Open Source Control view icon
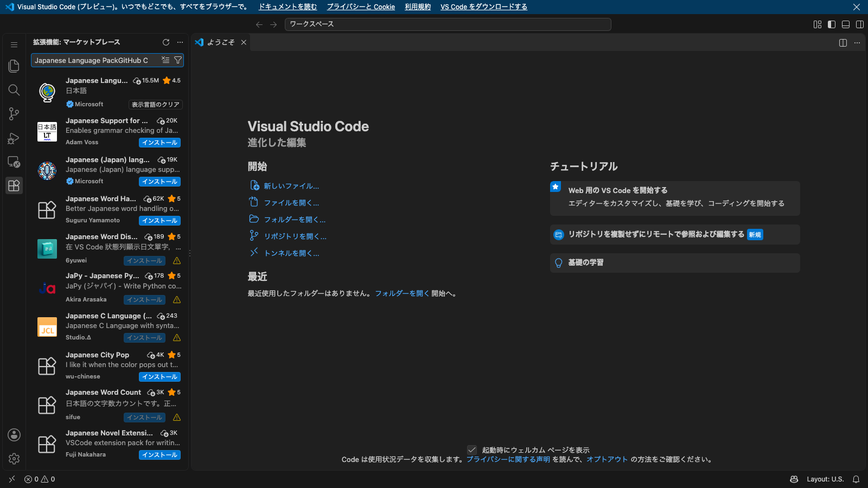Screen dimensions: 868x488 pos(14,114)
